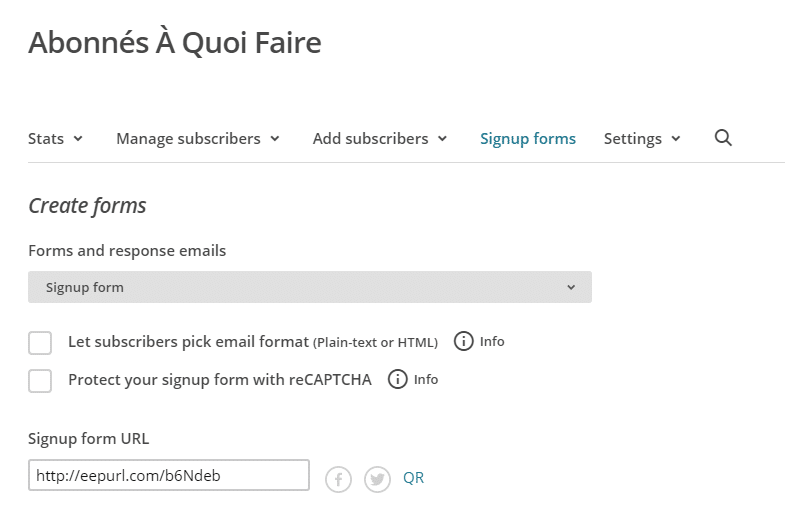This screenshot has width=785, height=520.
Task: Share signup form on Facebook icon
Action: pos(338,479)
